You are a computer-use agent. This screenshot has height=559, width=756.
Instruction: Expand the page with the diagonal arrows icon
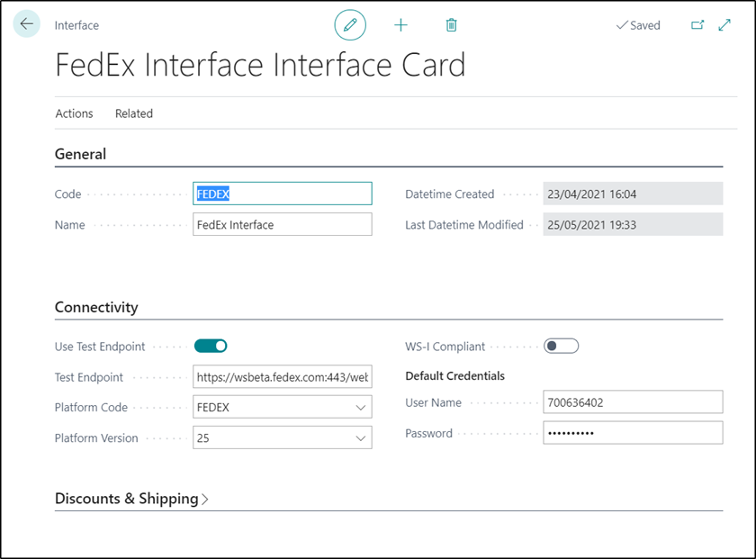pyautogui.click(x=724, y=25)
